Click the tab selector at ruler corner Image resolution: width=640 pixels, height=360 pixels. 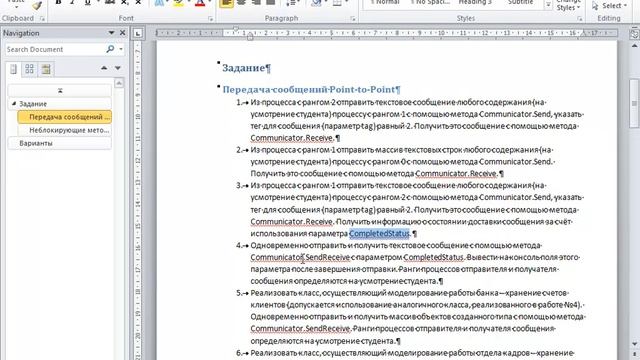[138, 33]
